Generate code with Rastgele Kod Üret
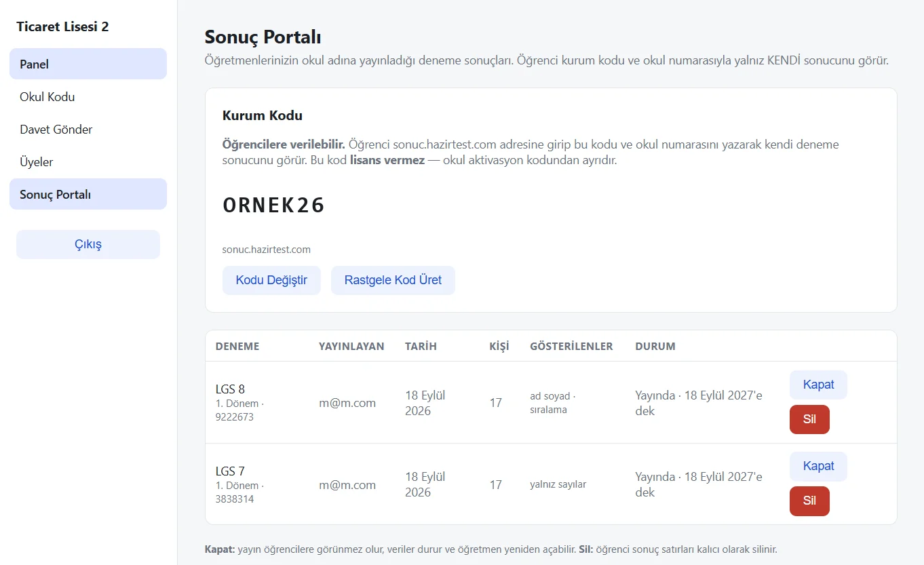 [393, 280]
